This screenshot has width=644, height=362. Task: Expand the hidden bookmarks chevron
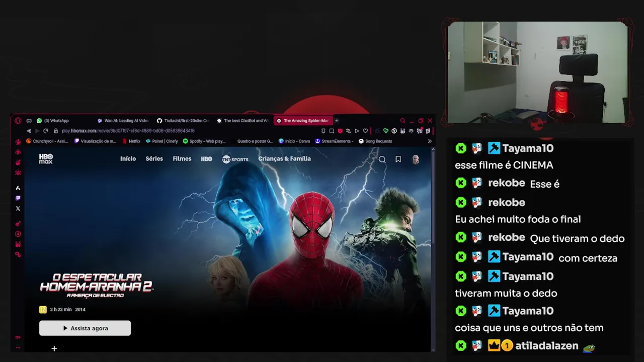(430, 141)
